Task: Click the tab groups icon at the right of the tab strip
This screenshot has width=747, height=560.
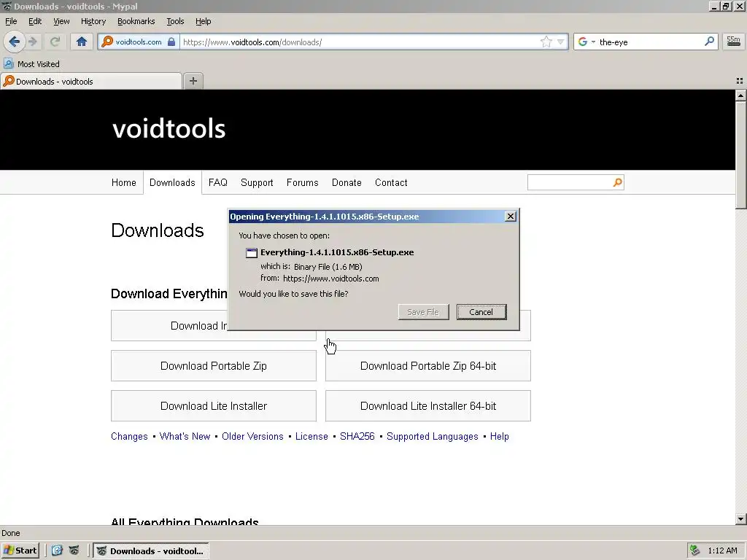Action: [x=740, y=81]
